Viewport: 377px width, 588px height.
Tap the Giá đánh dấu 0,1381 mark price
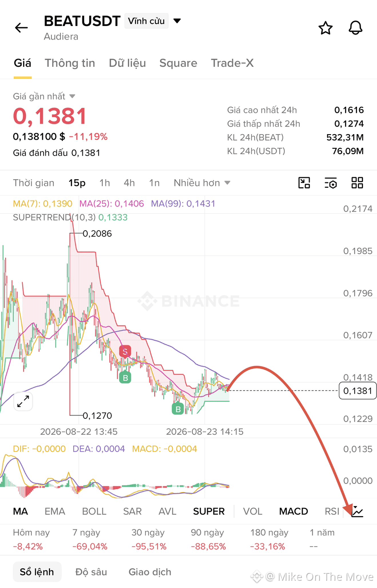[56, 153]
